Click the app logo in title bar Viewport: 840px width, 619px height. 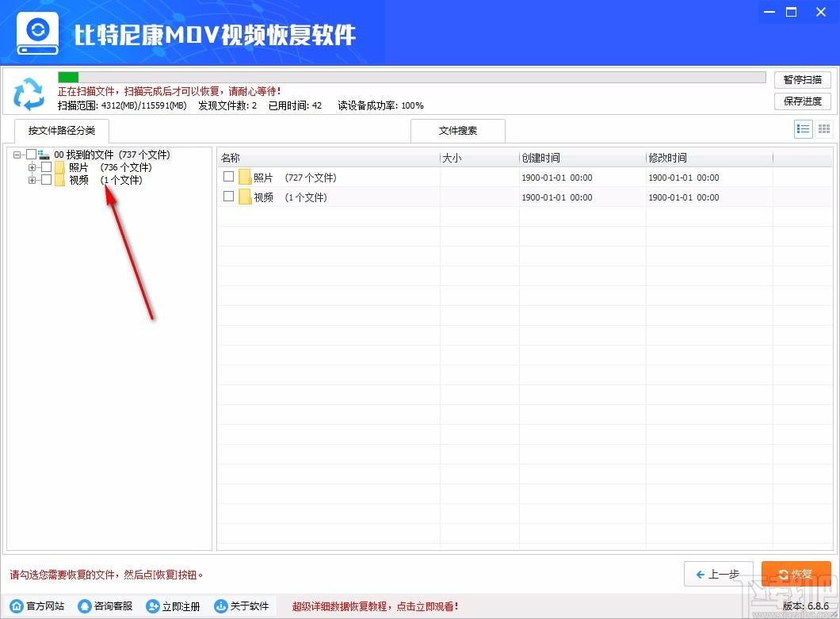coord(37,32)
